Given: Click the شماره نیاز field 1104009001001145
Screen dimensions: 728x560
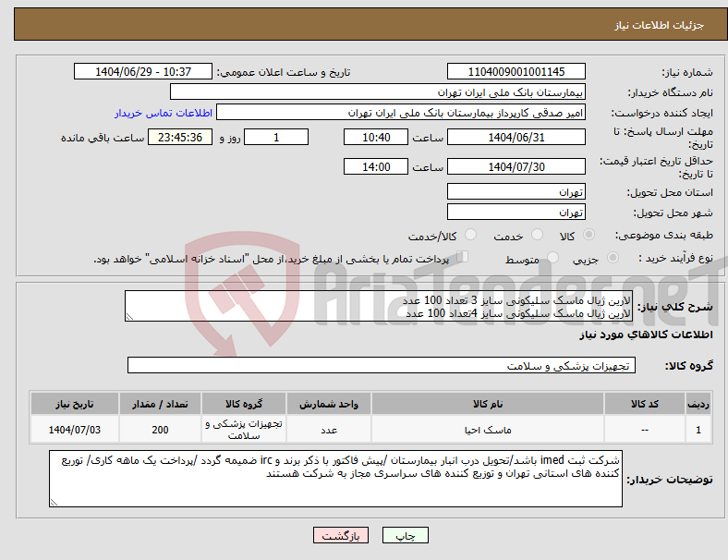Looking at the screenshot, I should pos(516,71).
